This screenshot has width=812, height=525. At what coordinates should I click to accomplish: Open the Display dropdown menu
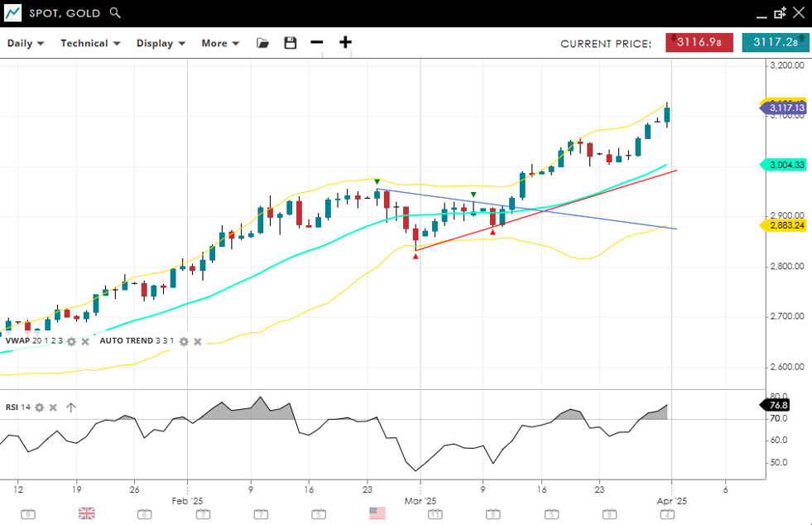pyautogui.click(x=161, y=43)
